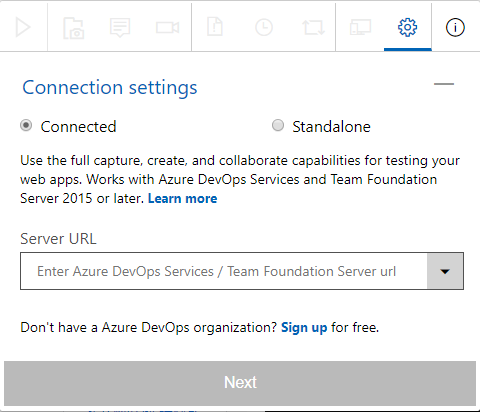The width and height of the screenshot is (480, 412).
Task: Select the Standalone radio button
Action: click(278, 126)
